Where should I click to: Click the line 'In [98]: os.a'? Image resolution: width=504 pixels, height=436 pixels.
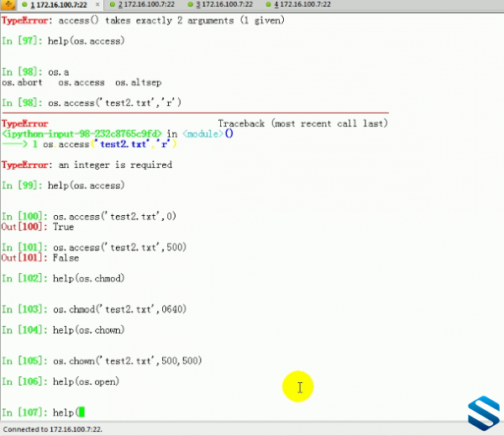point(35,72)
